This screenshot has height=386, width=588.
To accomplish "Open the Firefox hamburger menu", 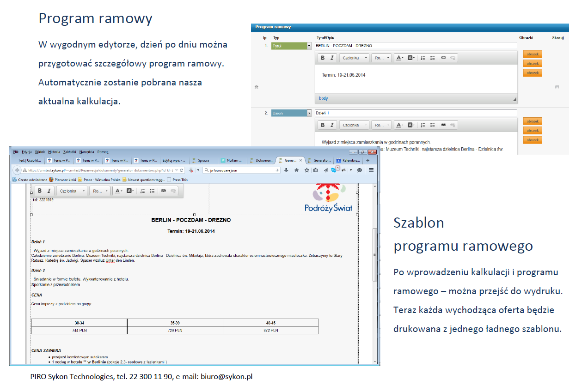I will point(371,170).
